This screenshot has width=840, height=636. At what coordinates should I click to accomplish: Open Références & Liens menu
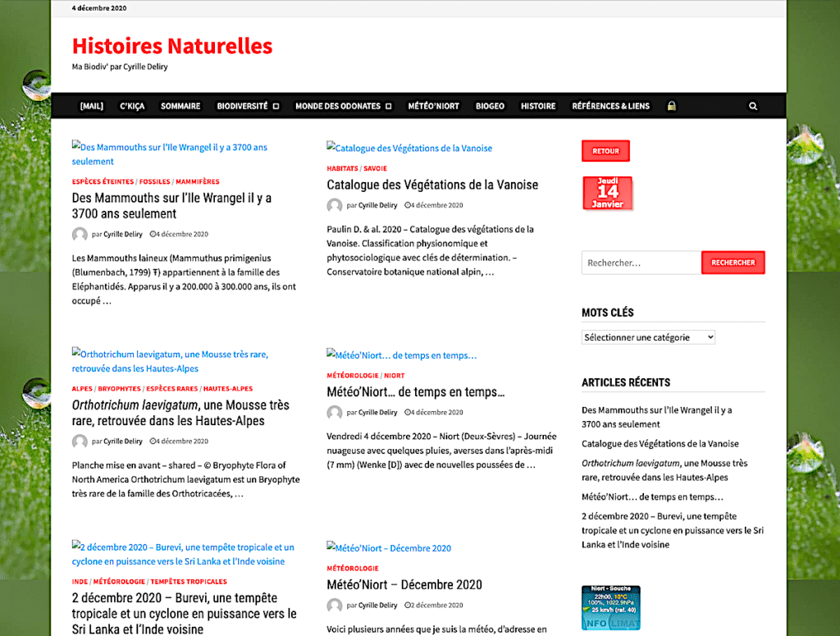[610, 106]
